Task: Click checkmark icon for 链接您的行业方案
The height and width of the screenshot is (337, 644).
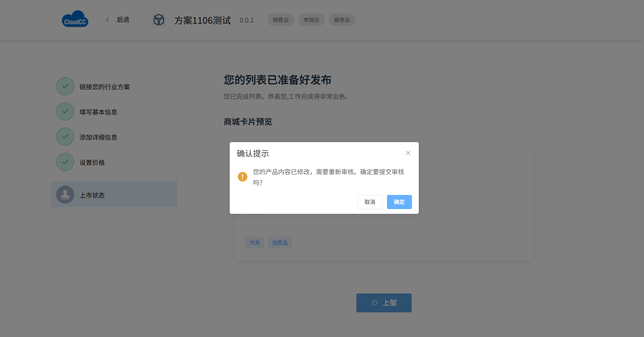Action: 65,87
